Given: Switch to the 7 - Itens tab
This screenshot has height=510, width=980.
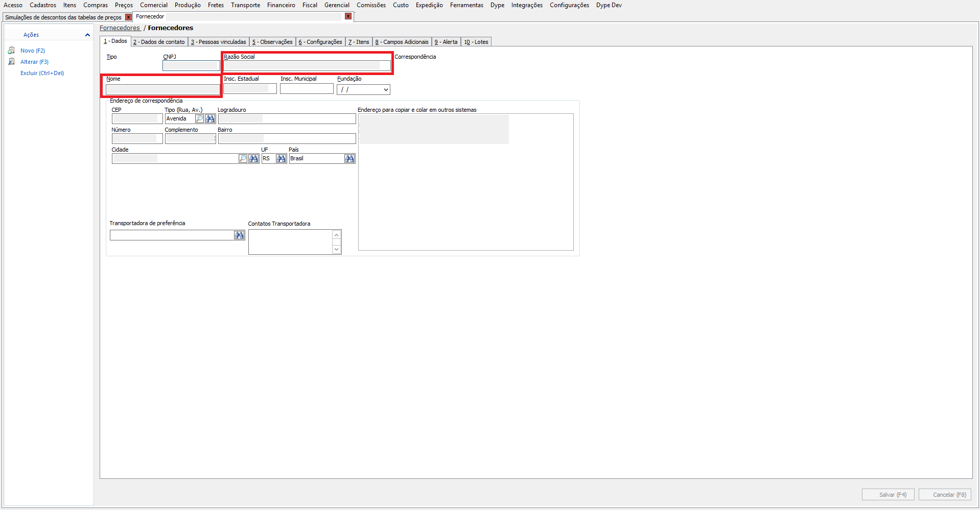Looking at the screenshot, I should (359, 42).
